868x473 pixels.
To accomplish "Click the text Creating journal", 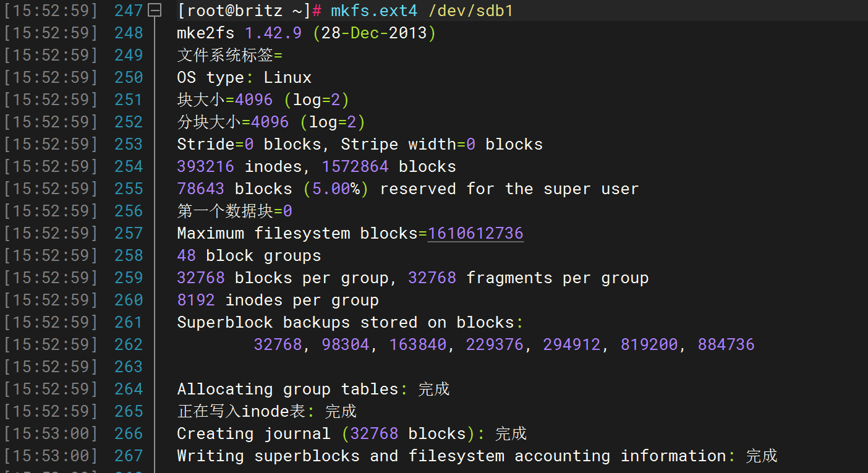I will [254, 433].
